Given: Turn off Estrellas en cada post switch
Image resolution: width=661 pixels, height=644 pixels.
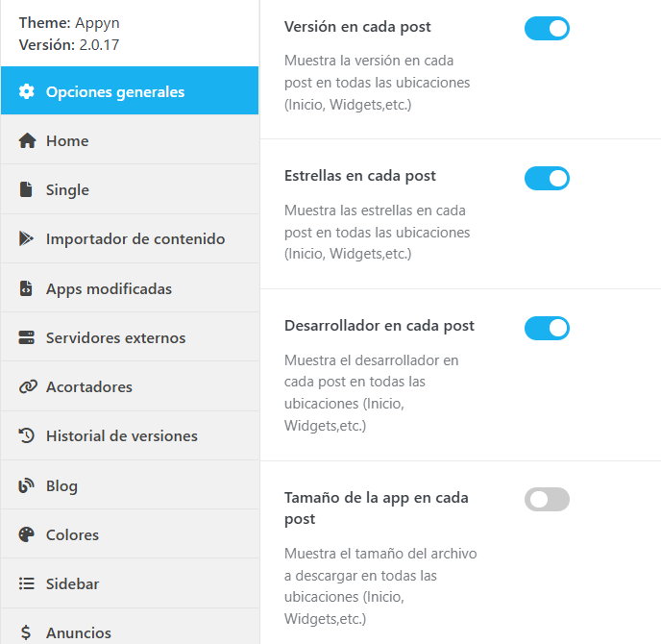Looking at the screenshot, I should pos(547,178).
